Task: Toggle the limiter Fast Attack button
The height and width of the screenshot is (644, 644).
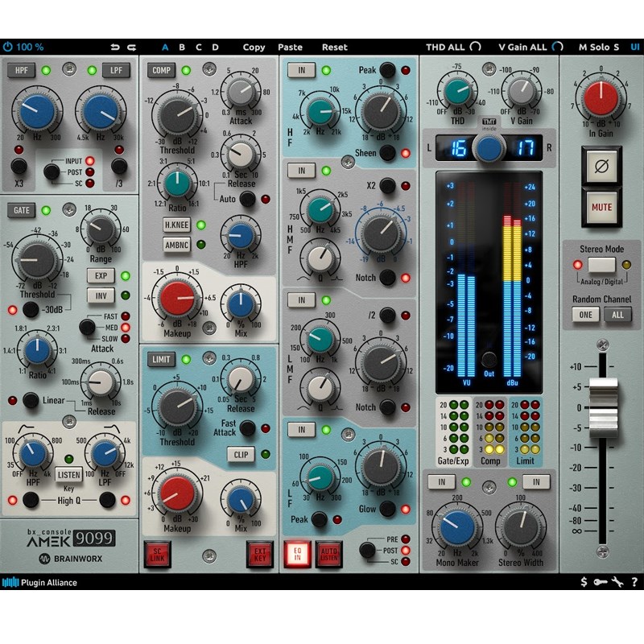Action: click(247, 428)
